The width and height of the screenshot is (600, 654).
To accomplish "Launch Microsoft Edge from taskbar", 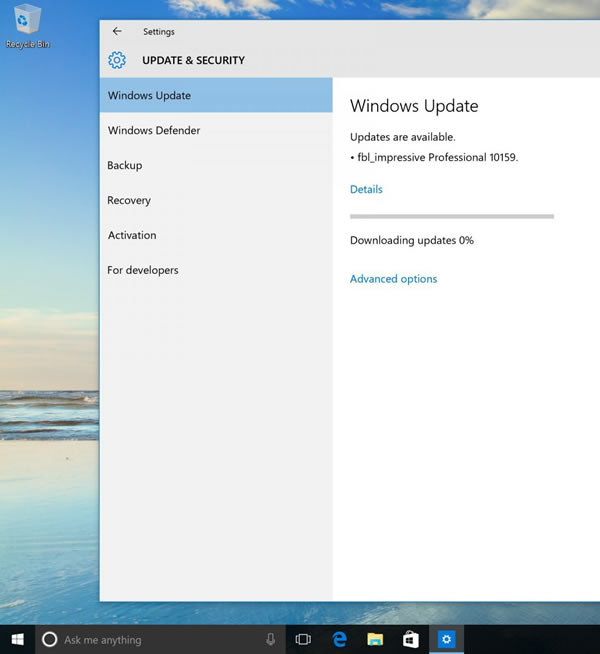I will 339,639.
